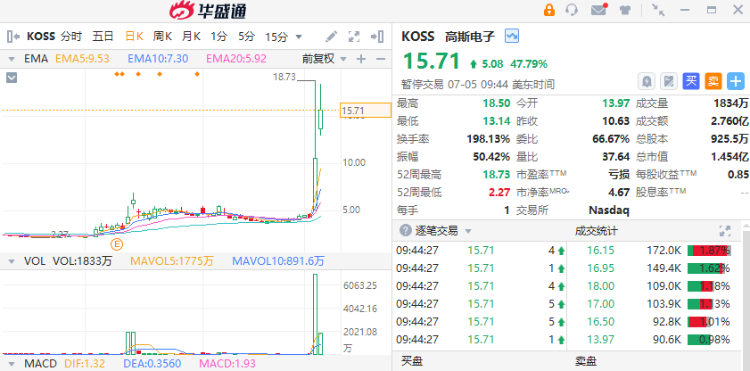Expand MACD indicator selector arrow
The width and height of the screenshot is (750, 371).
point(11,364)
